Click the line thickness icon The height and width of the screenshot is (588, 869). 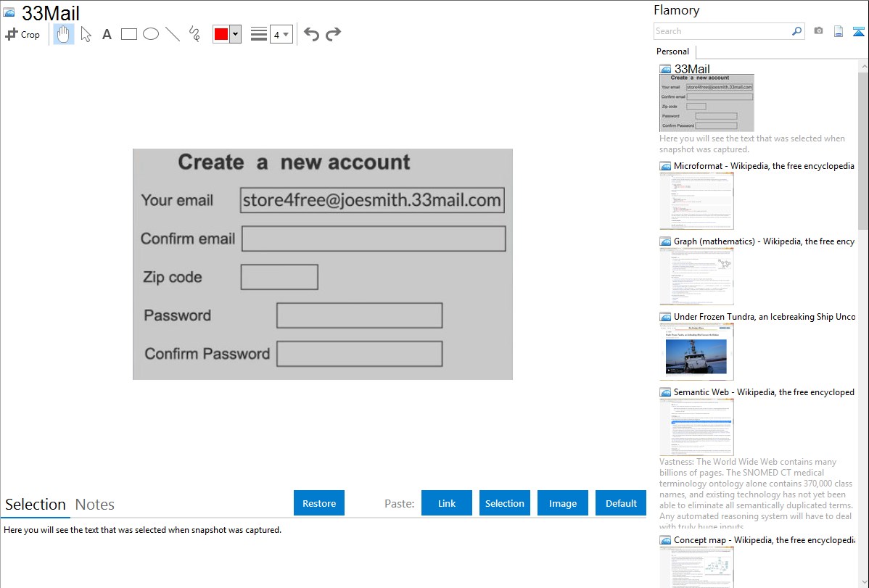click(258, 34)
